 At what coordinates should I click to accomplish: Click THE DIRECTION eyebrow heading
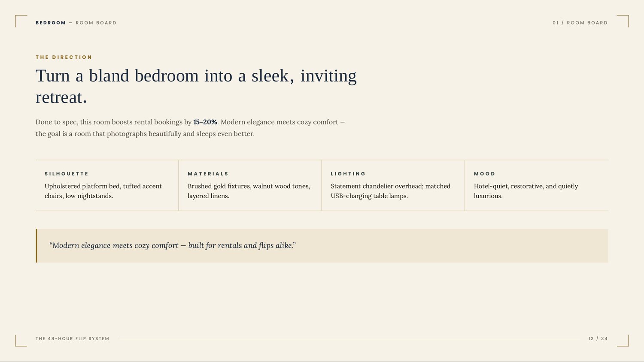64,57
